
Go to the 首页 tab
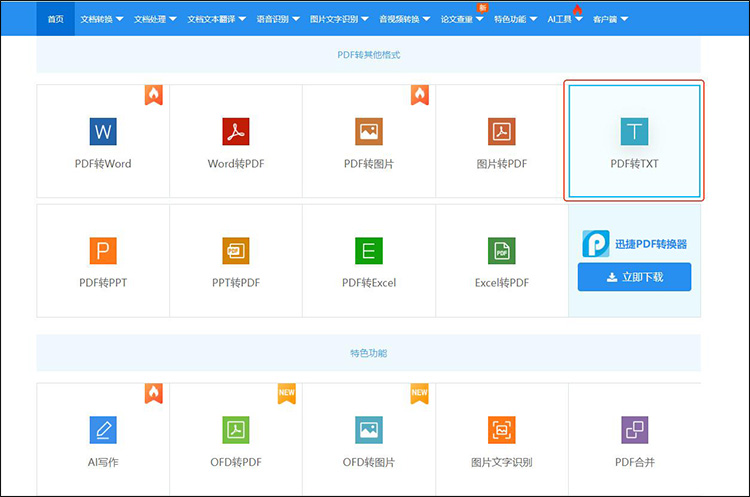point(55,19)
